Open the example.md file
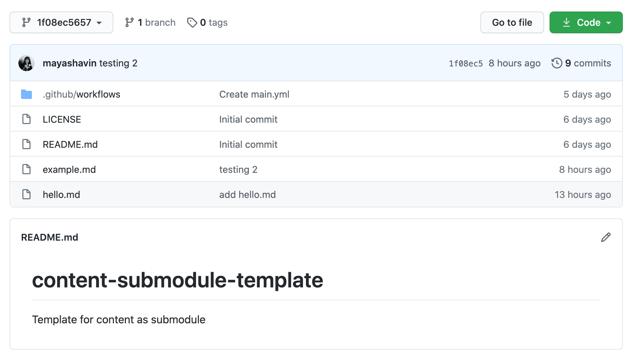This screenshot has height=364, width=633. tap(69, 169)
